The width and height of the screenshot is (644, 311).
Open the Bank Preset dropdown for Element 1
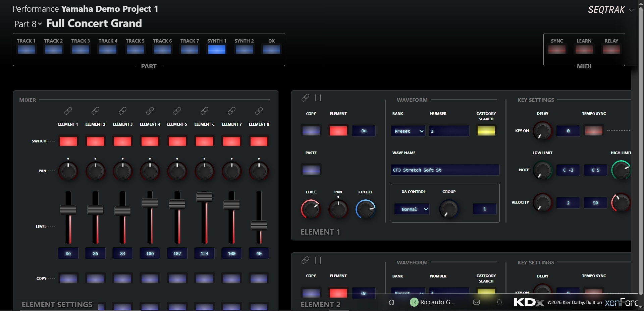point(408,131)
